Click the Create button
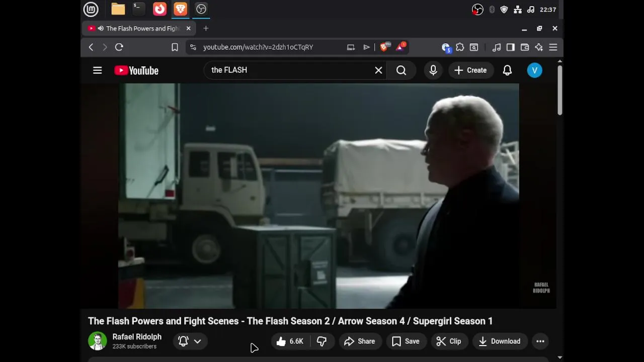Image resolution: width=644 pixels, height=362 pixels. [x=470, y=70]
